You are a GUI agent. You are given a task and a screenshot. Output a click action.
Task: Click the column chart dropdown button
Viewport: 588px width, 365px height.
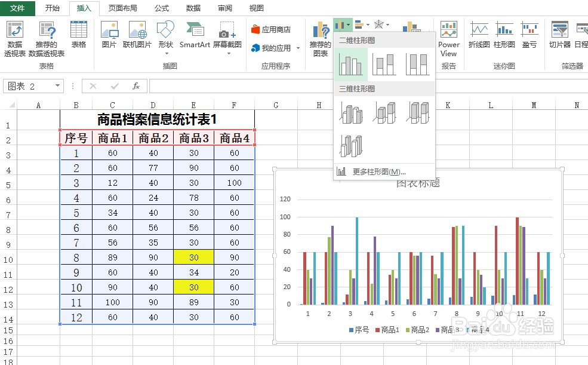coord(343,24)
